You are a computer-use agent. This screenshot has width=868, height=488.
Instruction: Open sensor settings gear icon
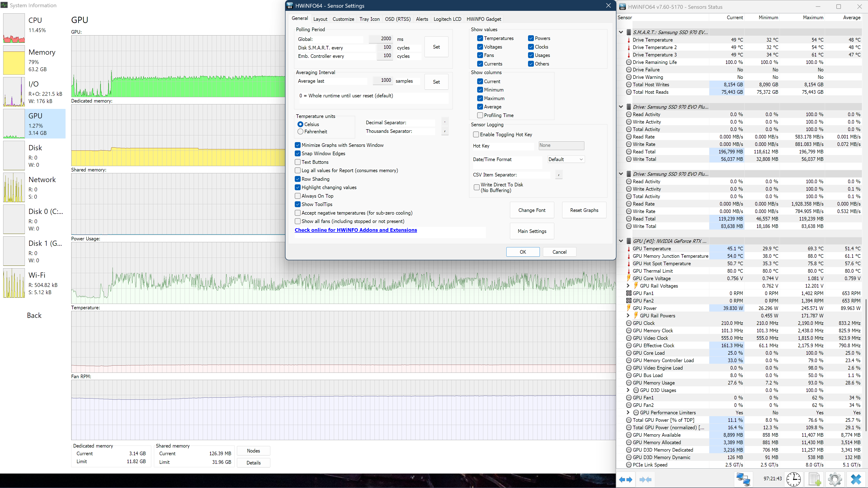click(x=835, y=479)
